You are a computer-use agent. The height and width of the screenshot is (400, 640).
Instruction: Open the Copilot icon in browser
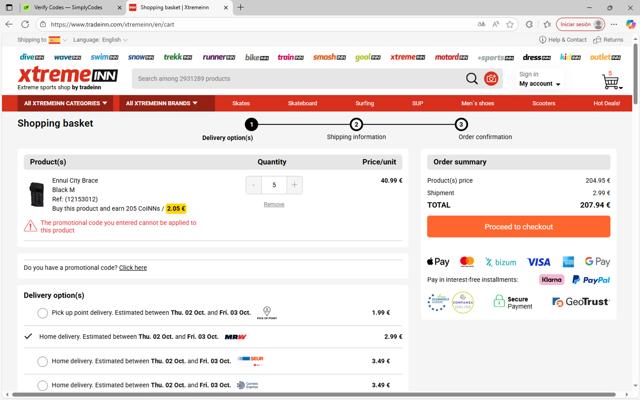click(x=630, y=24)
